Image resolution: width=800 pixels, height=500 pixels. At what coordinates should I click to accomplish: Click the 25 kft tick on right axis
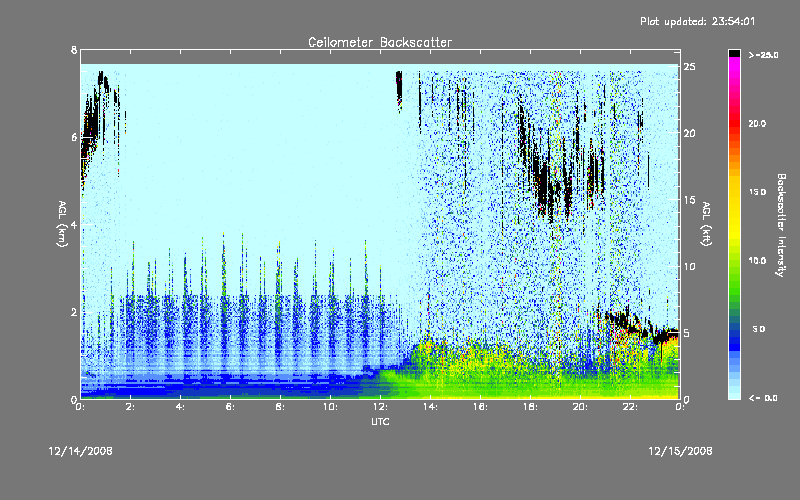tap(689, 67)
